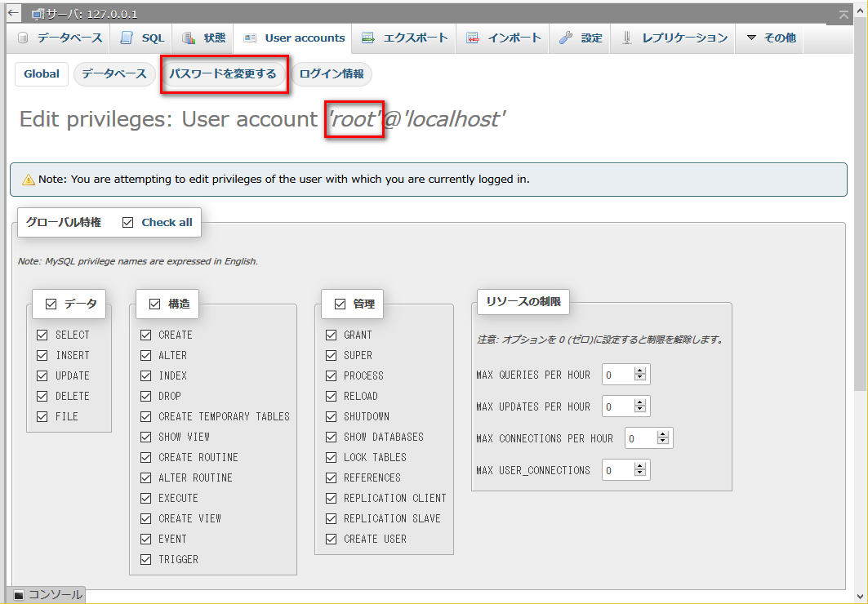Click the back arrow navigation button
The image size is (868, 604).
click(x=12, y=13)
